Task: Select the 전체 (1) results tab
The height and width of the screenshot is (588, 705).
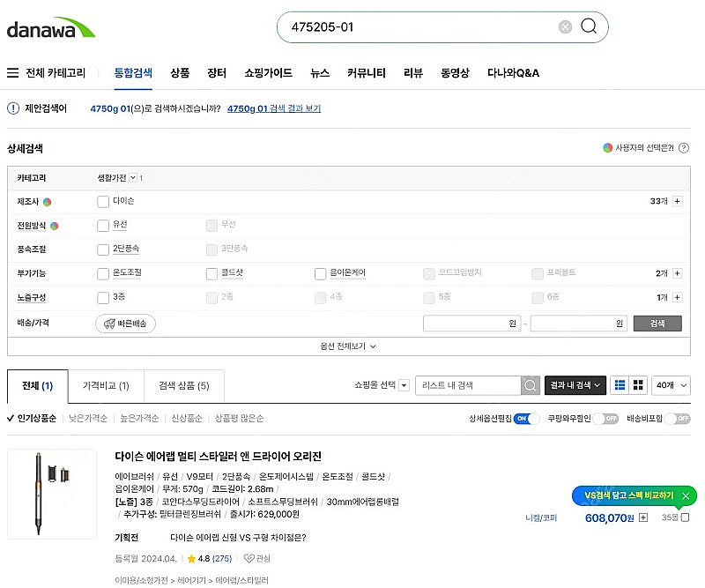Action: click(38, 386)
